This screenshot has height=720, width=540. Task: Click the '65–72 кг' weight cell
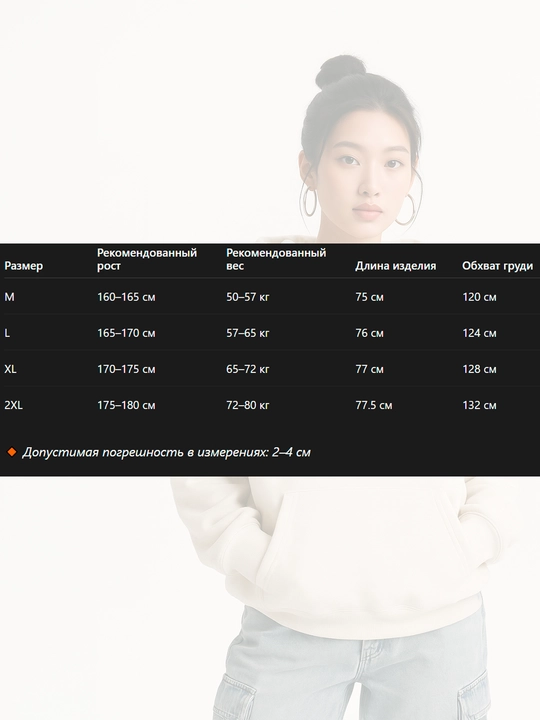[248, 369]
